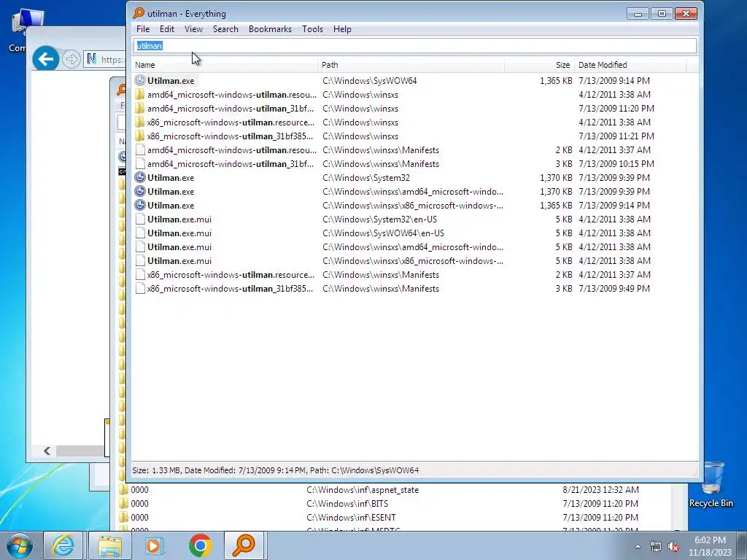Click folder icon of amd64 utilman_31bf... winsxs folder
Image resolution: width=747 pixels, height=560 pixels.
(x=139, y=108)
